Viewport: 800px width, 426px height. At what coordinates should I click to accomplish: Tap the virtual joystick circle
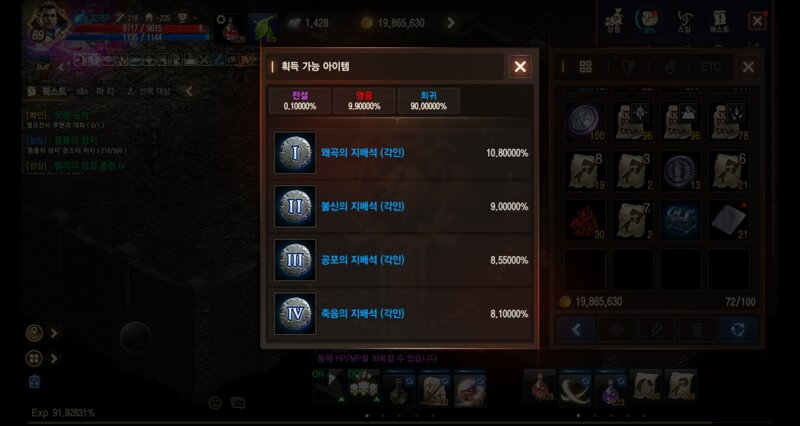(x=135, y=337)
